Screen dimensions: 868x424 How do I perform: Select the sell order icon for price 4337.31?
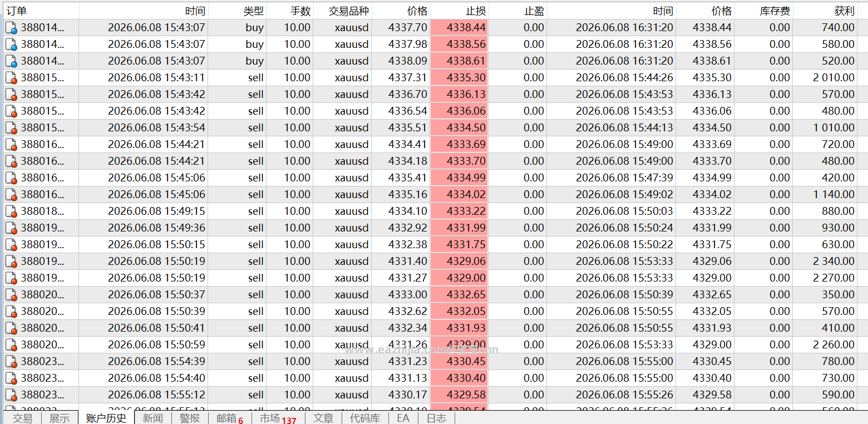(11, 77)
